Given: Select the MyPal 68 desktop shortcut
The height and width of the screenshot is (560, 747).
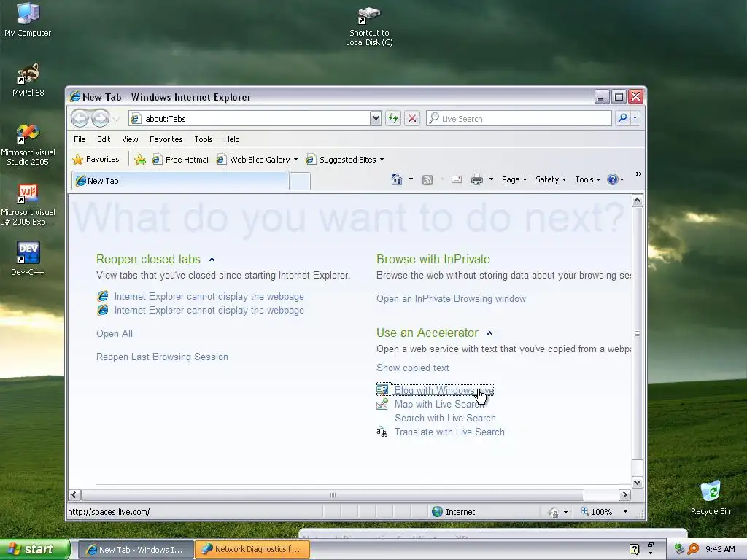Looking at the screenshot, I should click(28, 79).
